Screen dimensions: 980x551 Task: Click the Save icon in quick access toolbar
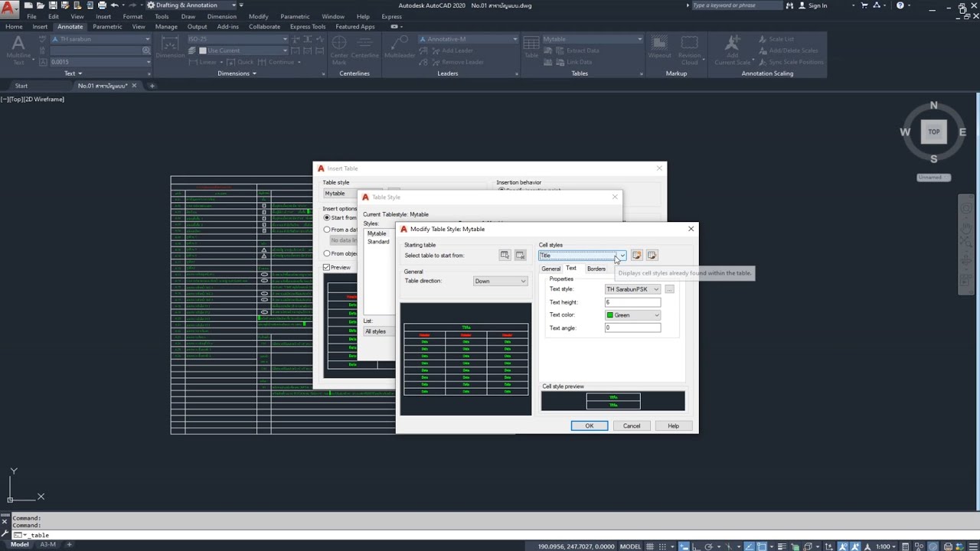(53, 5)
